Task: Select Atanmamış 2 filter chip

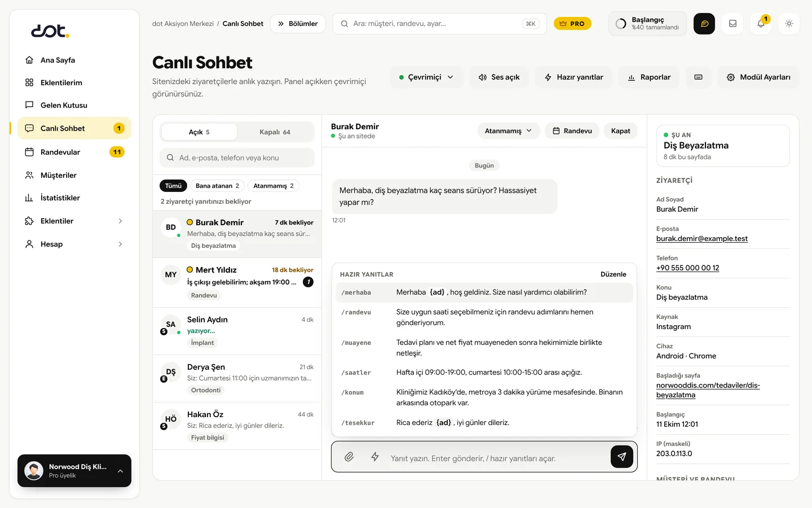Action: [273, 186]
